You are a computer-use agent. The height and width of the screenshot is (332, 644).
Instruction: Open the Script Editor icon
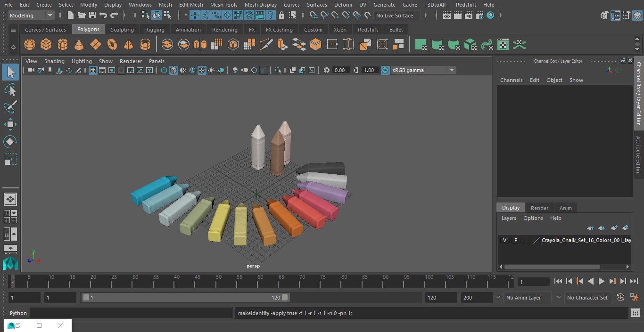pyautogui.click(x=635, y=313)
